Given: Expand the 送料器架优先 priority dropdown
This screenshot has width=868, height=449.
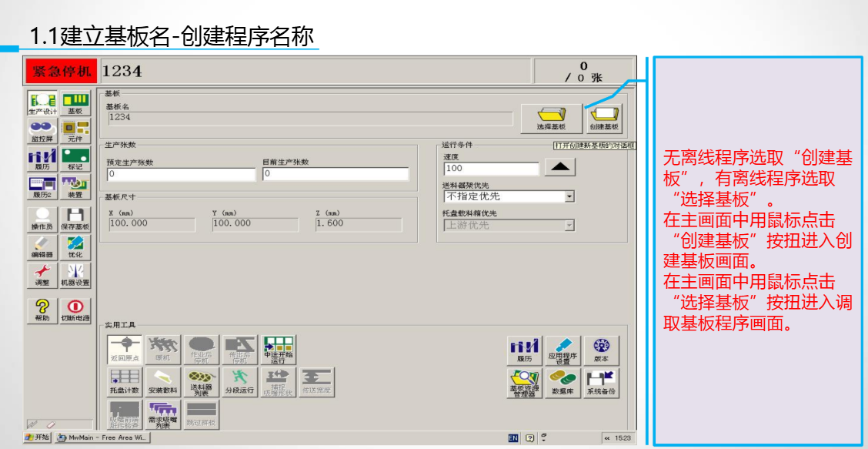Looking at the screenshot, I should tap(568, 196).
